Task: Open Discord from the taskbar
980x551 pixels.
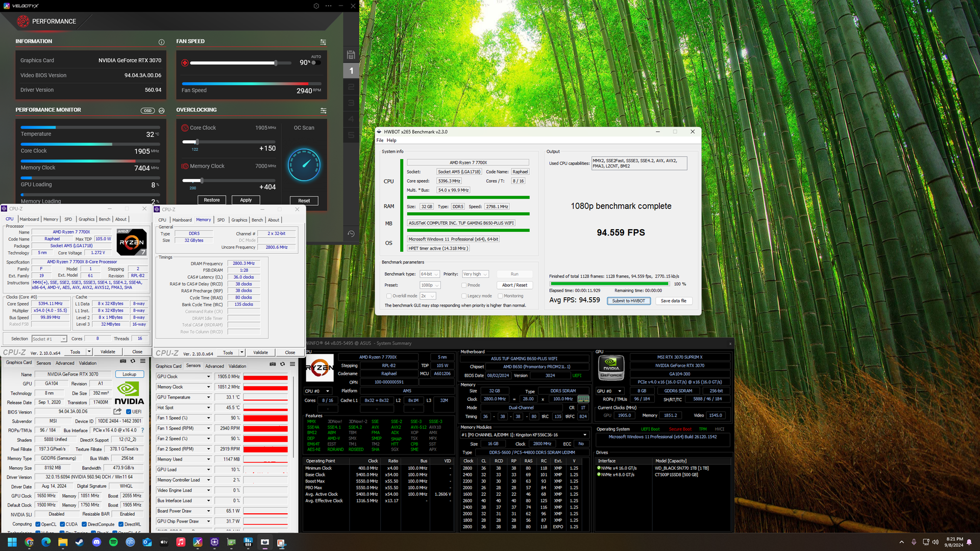Action: pyautogui.click(x=96, y=542)
